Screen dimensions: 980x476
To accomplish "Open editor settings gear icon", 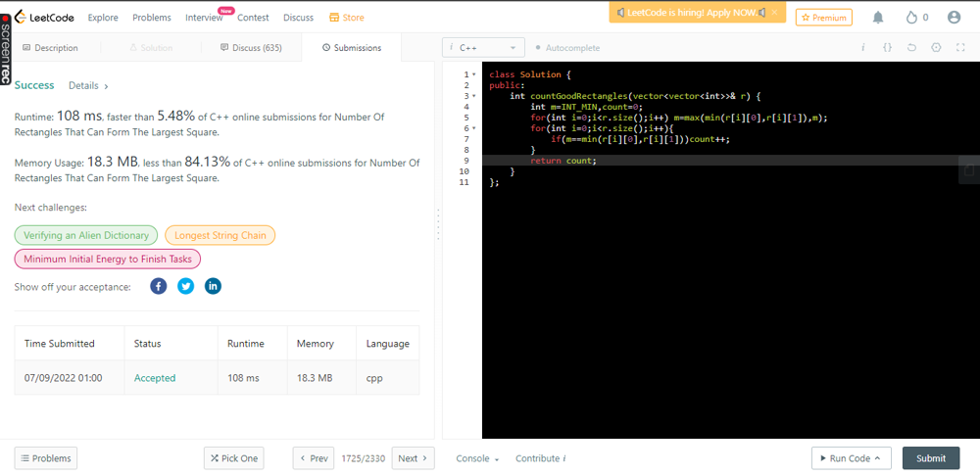I will tap(936, 47).
